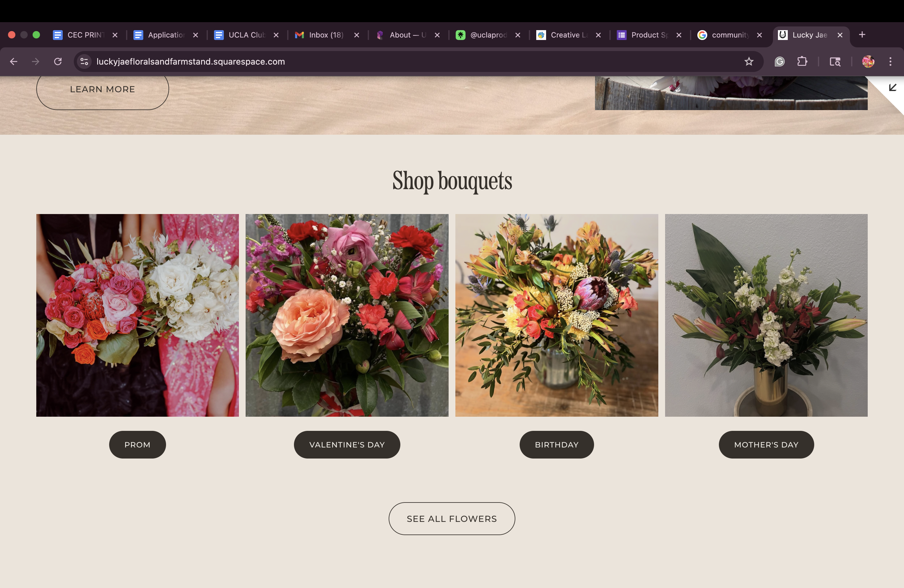904x588 pixels.
Task: Bookmark this page with the star icon
Action: pyautogui.click(x=748, y=62)
